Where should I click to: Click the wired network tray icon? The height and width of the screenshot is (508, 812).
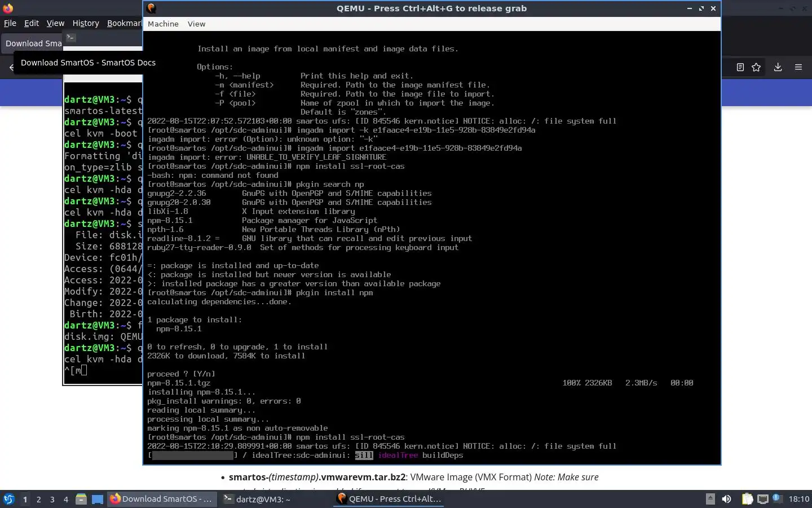tap(762, 499)
